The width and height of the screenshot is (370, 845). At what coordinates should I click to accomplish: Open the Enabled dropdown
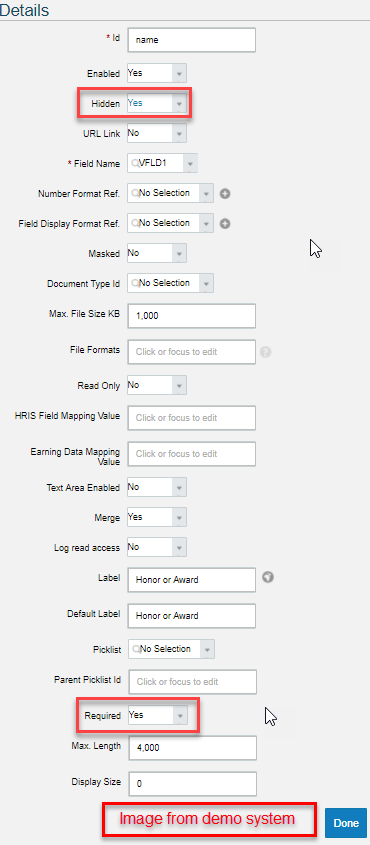(x=157, y=73)
